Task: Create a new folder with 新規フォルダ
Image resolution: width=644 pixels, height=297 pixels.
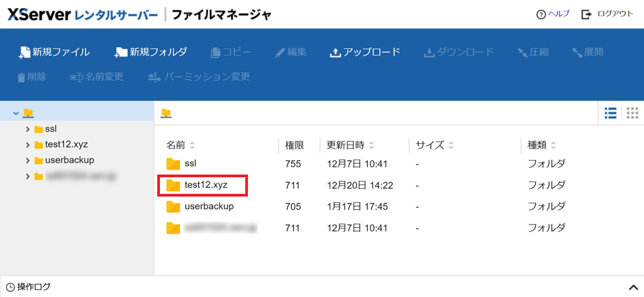Action: point(151,52)
